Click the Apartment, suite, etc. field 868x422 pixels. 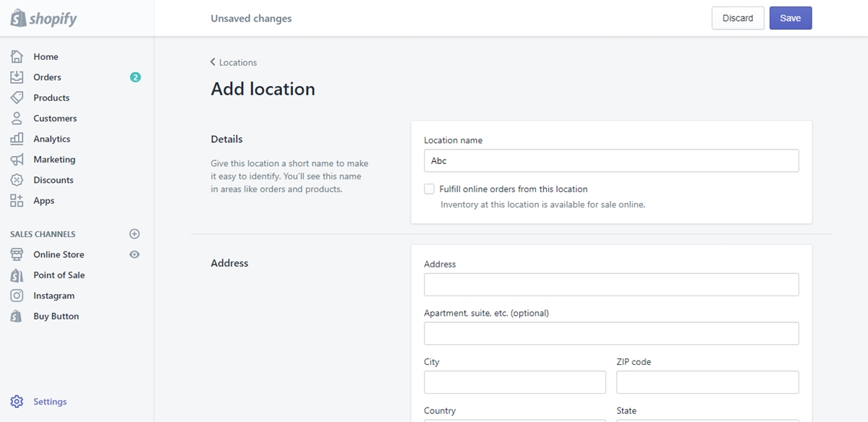point(611,333)
